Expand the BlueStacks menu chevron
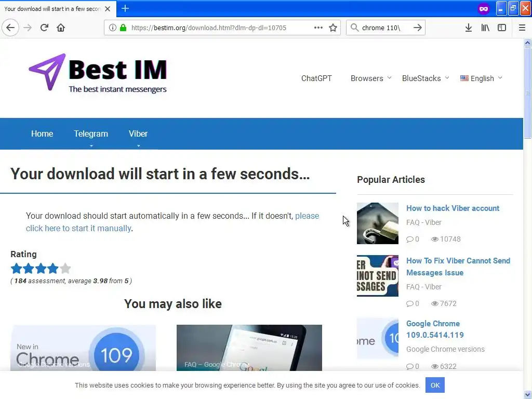The height and width of the screenshot is (399, 532). [447, 78]
